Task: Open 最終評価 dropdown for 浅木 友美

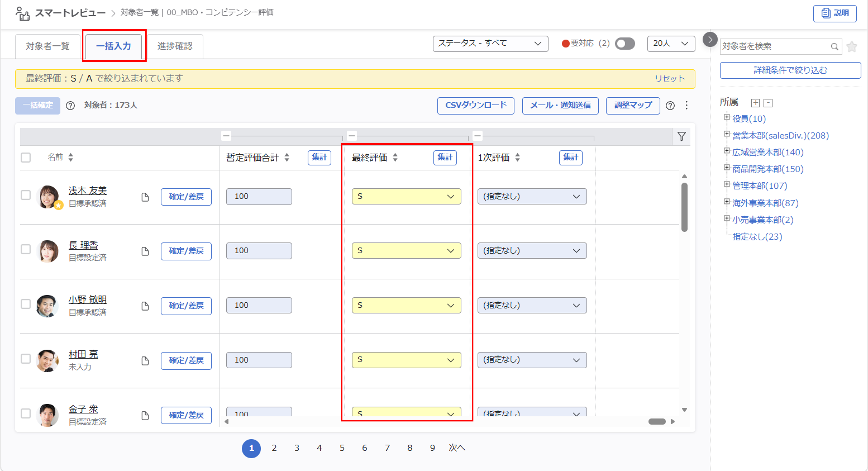Action: pos(406,196)
